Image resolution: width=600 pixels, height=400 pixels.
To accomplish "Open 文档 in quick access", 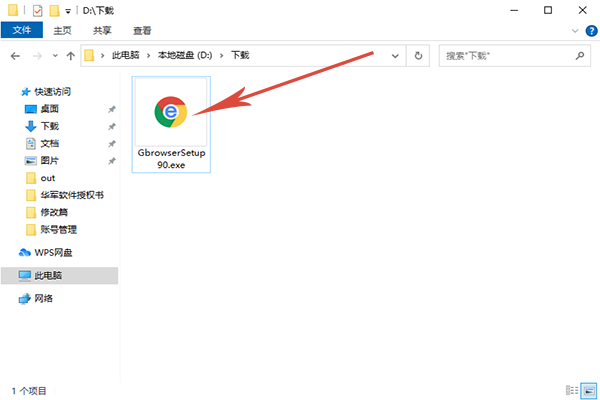I will click(x=49, y=144).
